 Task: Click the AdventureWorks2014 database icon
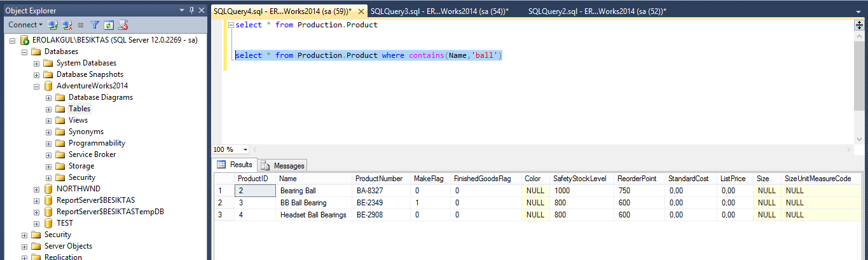(48, 86)
